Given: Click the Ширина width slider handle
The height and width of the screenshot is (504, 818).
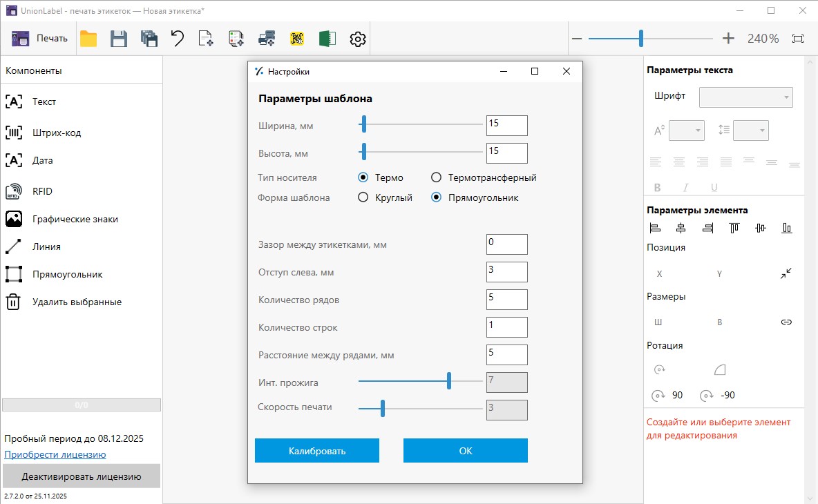Looking at the screenshot, I should [x=363, y=125].
